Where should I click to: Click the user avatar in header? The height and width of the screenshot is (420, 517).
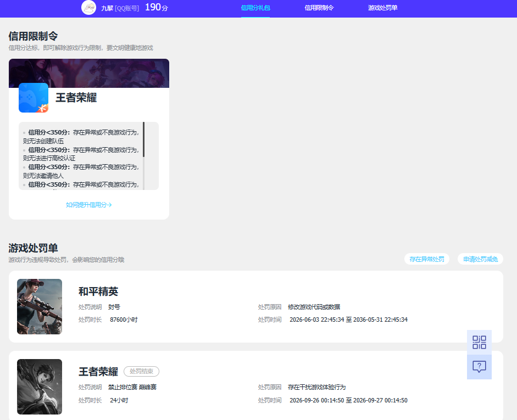click(88, 8)
